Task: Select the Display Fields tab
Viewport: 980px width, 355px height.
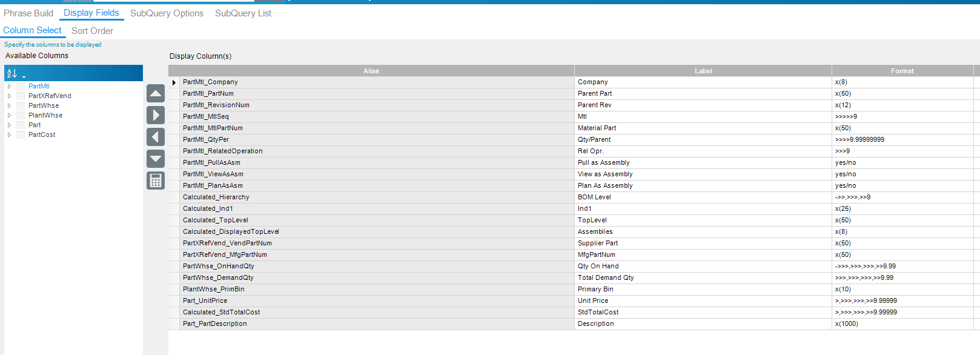Action: (91, 13)
